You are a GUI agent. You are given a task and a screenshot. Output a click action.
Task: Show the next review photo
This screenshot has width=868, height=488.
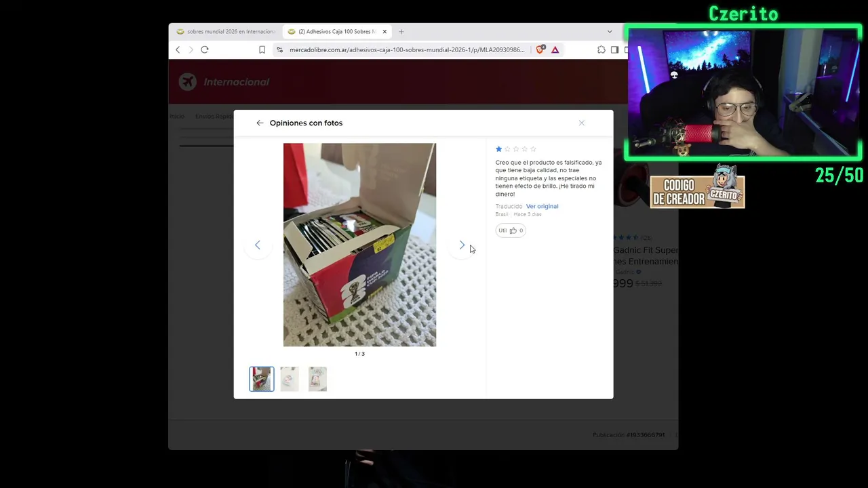(462, 245)
